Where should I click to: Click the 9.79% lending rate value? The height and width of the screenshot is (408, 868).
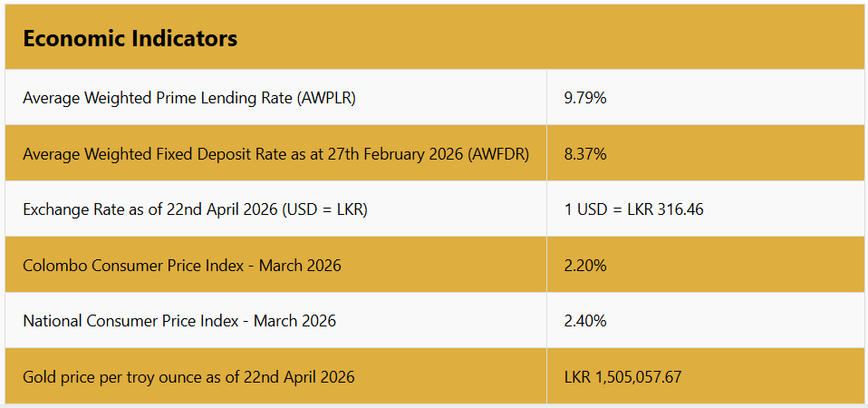pyautogui.click(x=585, y=98)
